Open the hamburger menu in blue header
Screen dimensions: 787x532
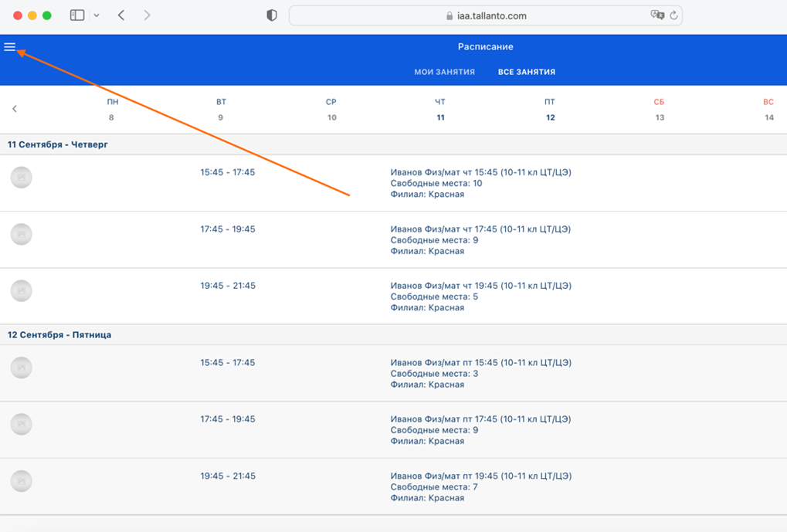[x=10, y=47]
